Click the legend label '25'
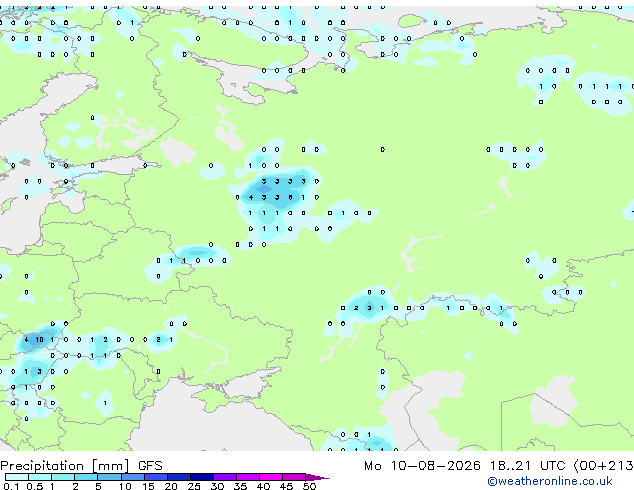 click(194, 486)
